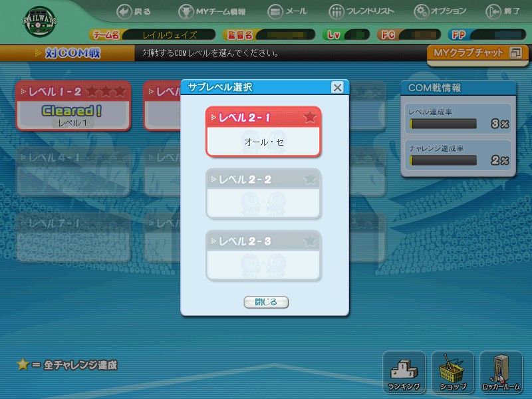Open the ショップ basket icon
Viewport: 532px width, 399px height.
tap(452, 373)
